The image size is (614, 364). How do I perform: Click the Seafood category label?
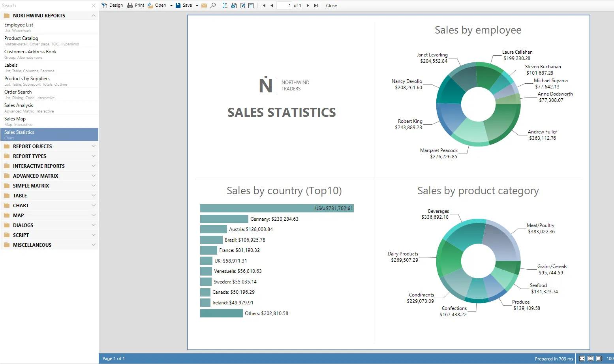pos(544,288)
